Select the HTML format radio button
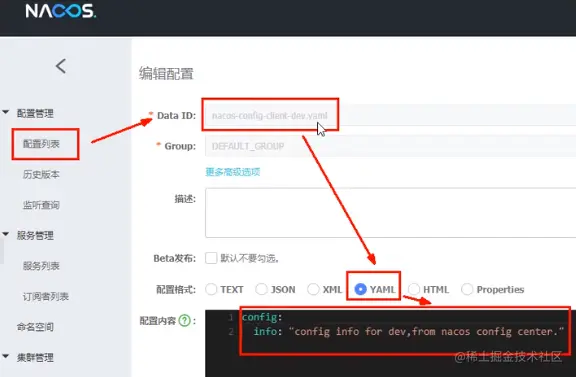The width and height of the screenshot is (576, 377). click(x=414, y=289)
